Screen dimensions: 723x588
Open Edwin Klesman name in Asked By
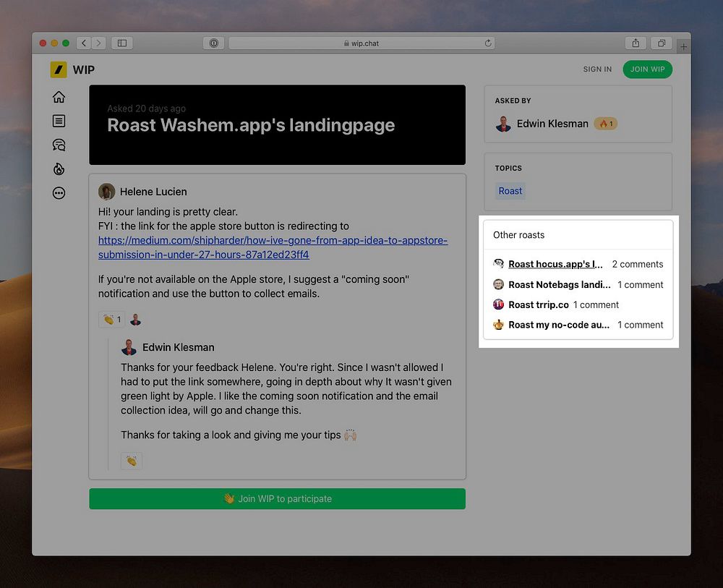pos(552,124)
